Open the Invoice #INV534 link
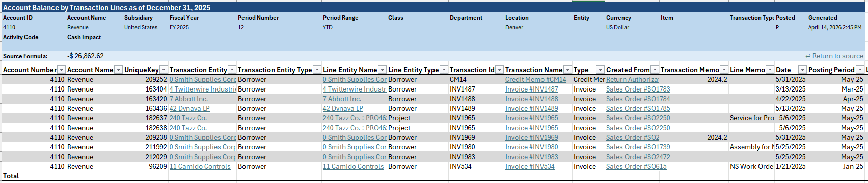 point(530,166)
